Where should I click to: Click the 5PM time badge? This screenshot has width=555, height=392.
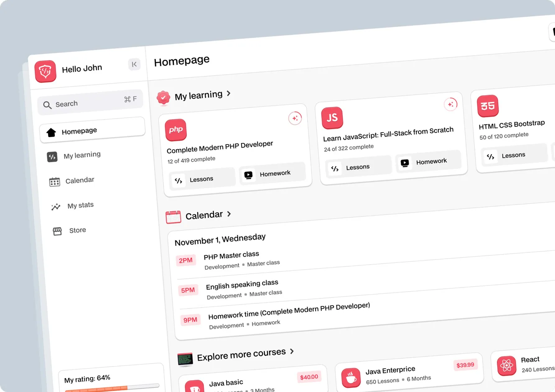point(188,290)
